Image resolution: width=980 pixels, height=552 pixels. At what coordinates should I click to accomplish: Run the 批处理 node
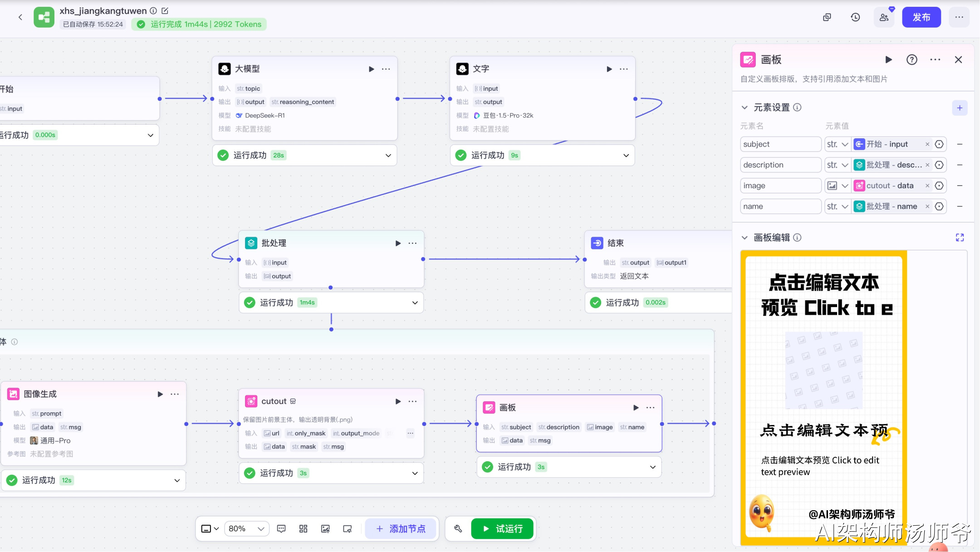click(x=398, y=243)
